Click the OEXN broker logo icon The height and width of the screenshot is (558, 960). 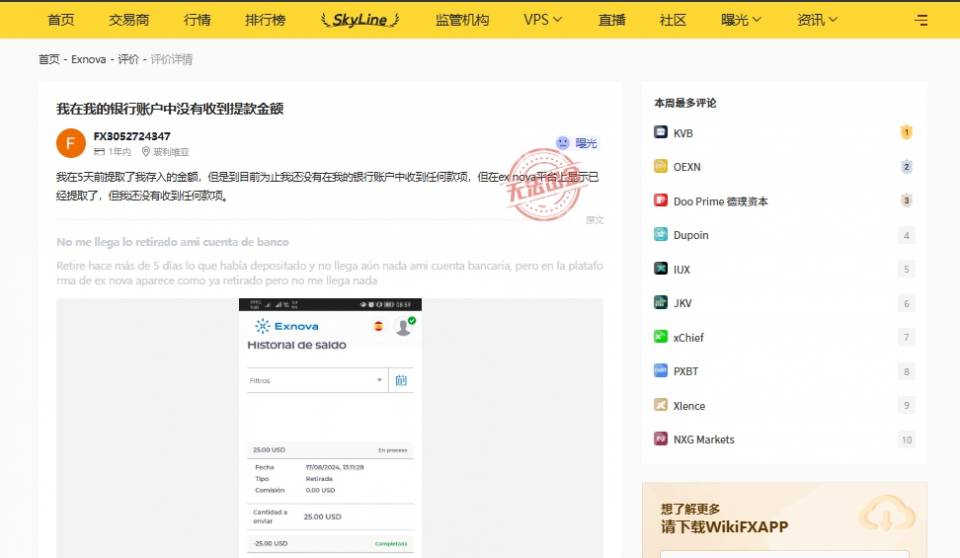(x=661, y=166)
